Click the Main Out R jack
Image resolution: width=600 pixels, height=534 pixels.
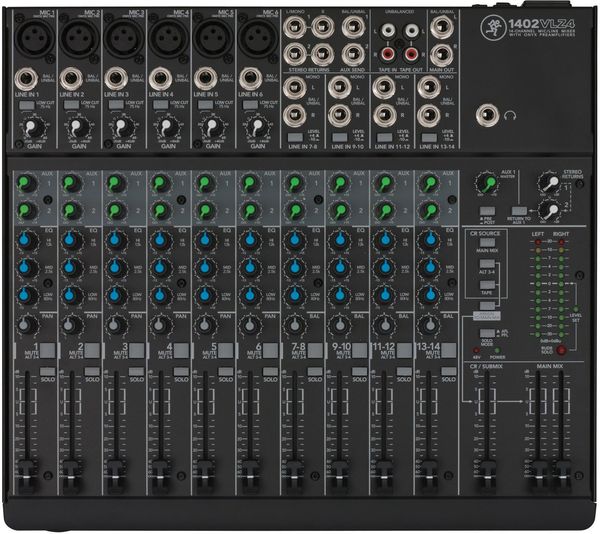[x=442, y=54]
